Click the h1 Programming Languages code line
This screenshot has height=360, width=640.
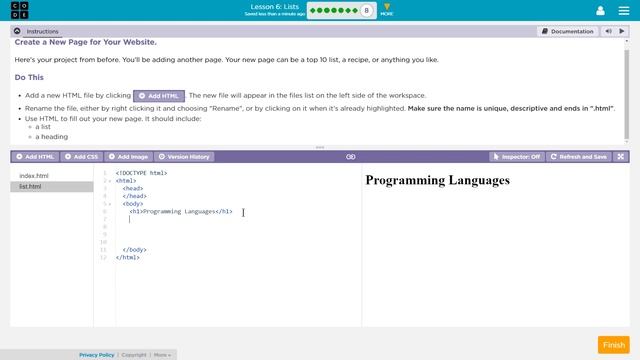[181, 211]
